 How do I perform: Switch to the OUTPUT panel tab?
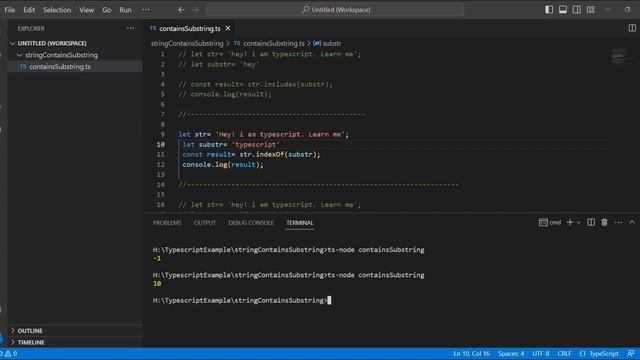(204, 223)
